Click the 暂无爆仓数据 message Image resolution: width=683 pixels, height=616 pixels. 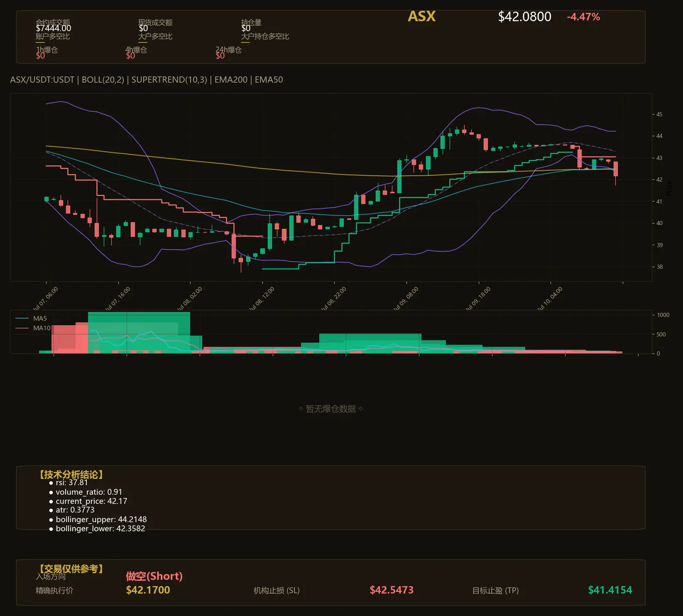click(x=330, y=409)
